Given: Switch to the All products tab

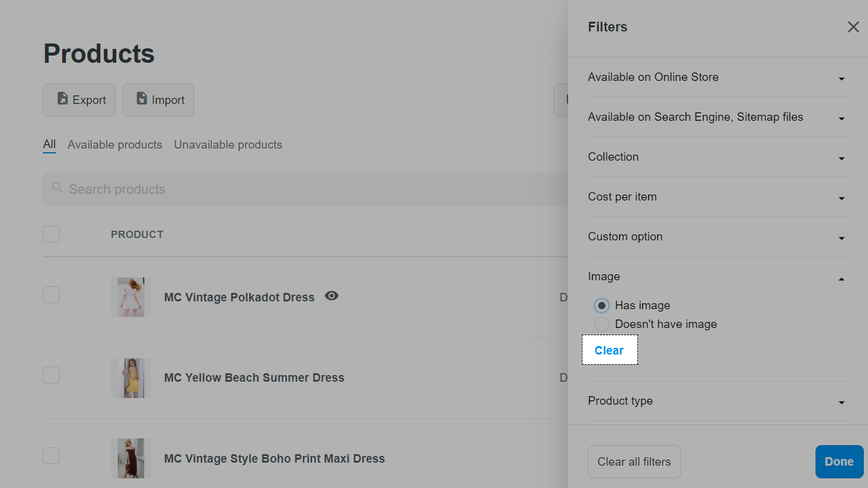Looking at the screenshot, I should [49, 144].
